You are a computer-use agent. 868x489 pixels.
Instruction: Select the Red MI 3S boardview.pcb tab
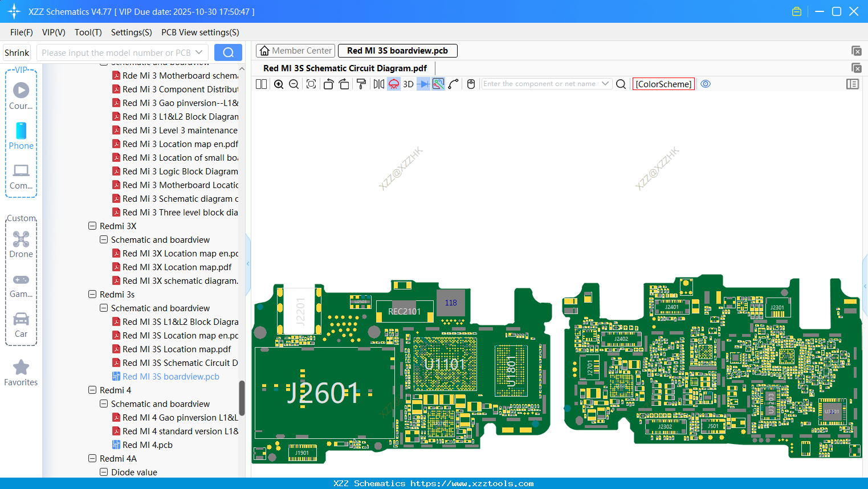398,51
